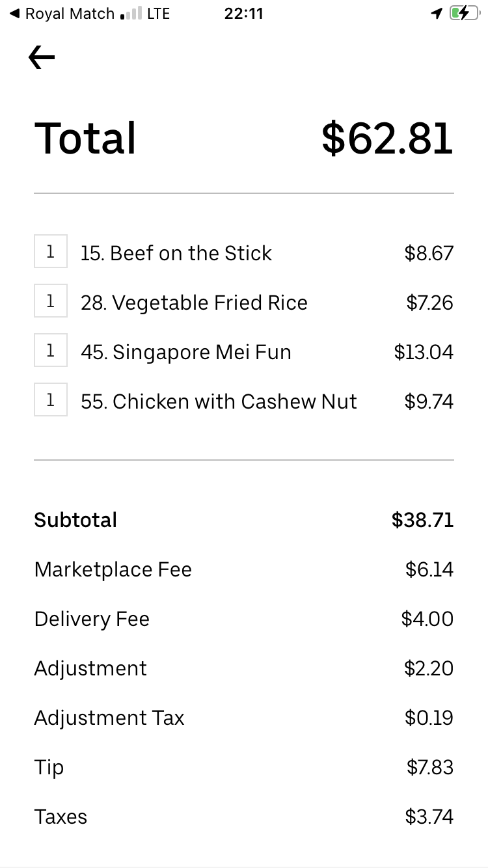
Task: Tap the $62.81 total amount
Action: 387,139
